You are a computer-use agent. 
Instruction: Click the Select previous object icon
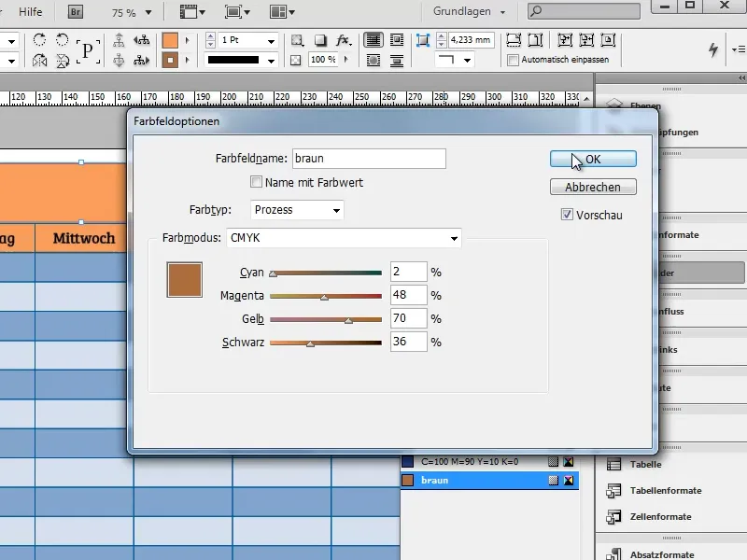[x=142, y=40]
